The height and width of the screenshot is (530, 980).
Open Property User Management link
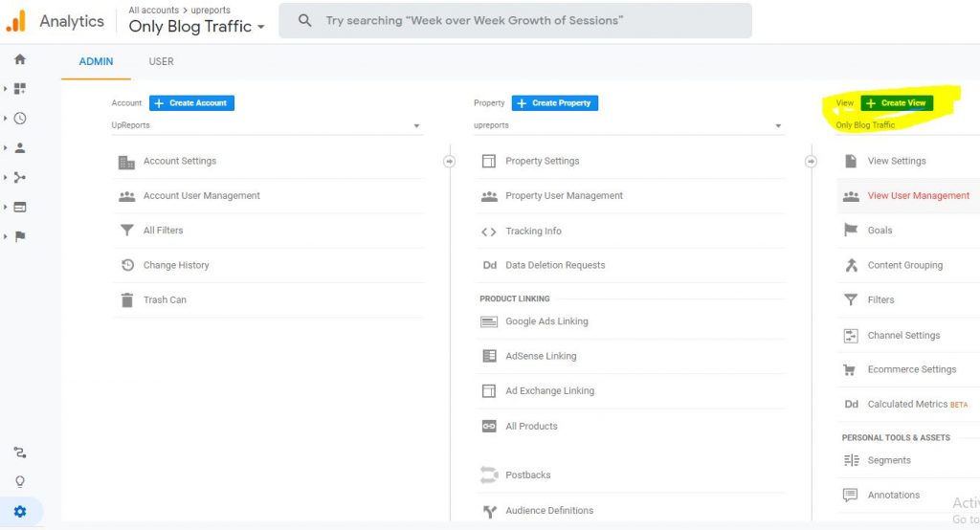(565, 195)
